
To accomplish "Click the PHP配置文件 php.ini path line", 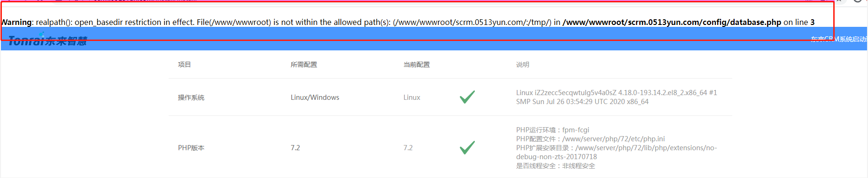I will [x=590, y=139].
